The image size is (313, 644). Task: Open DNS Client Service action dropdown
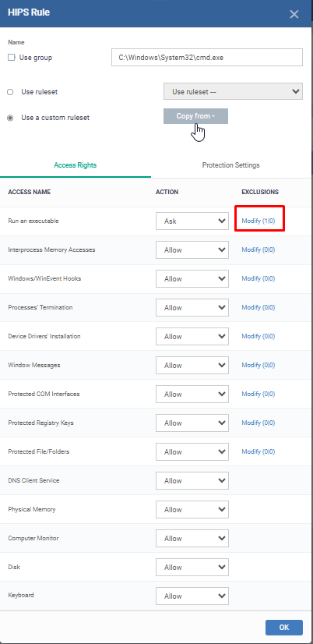[192, 480]
